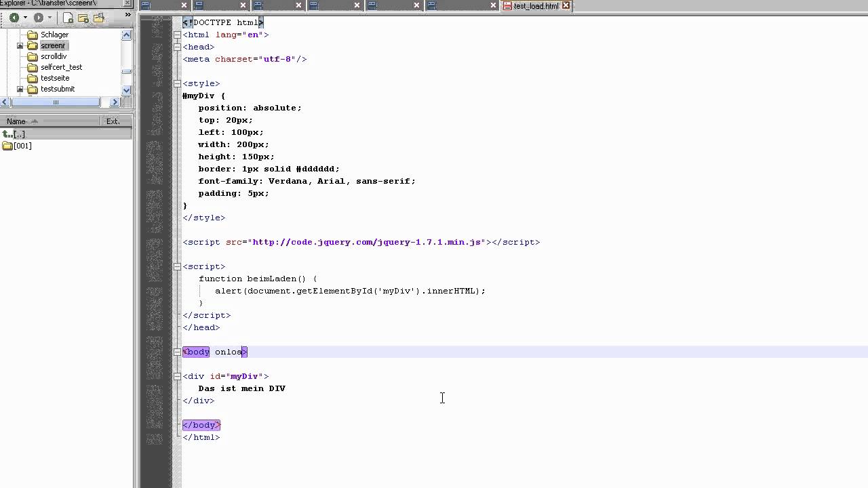
Task: Click the div id="myDiv" opening tag
Action: click(225, 376)
